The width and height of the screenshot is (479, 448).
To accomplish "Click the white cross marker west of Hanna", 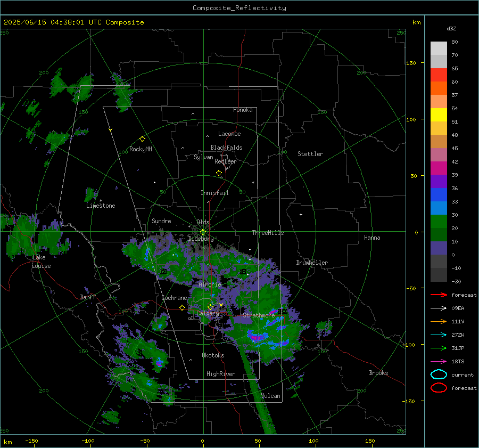I will pyautogui.click(x=301, y=214).
